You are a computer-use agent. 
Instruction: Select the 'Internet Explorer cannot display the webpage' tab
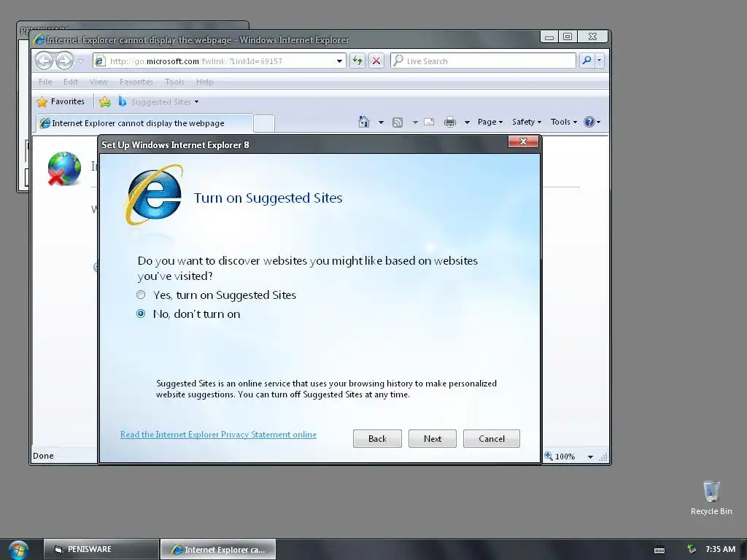pyautogui.click(x=144, y=122)
